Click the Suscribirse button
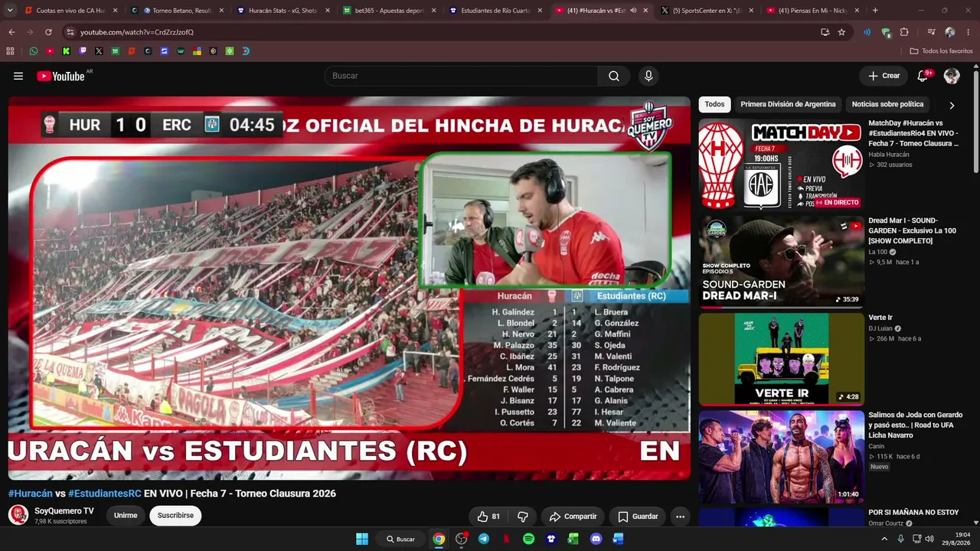Screen dimensions: 980x551 (175, 516)
